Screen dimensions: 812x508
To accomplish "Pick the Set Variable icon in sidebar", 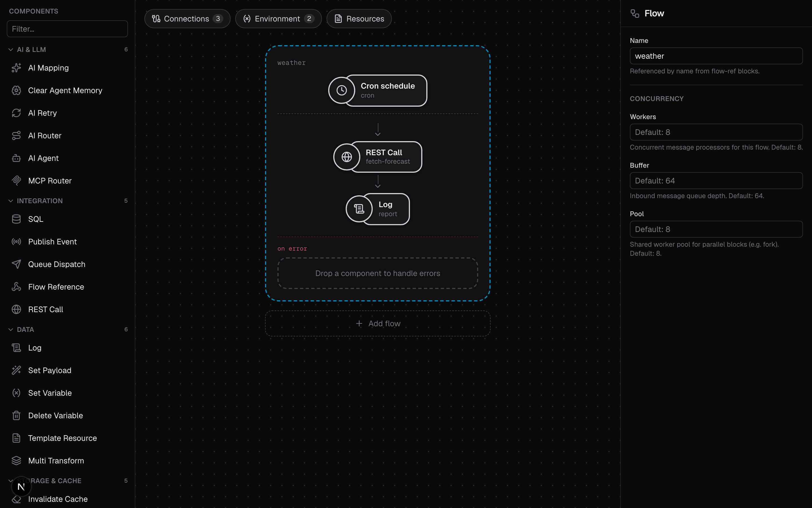I will pos(16,393).
